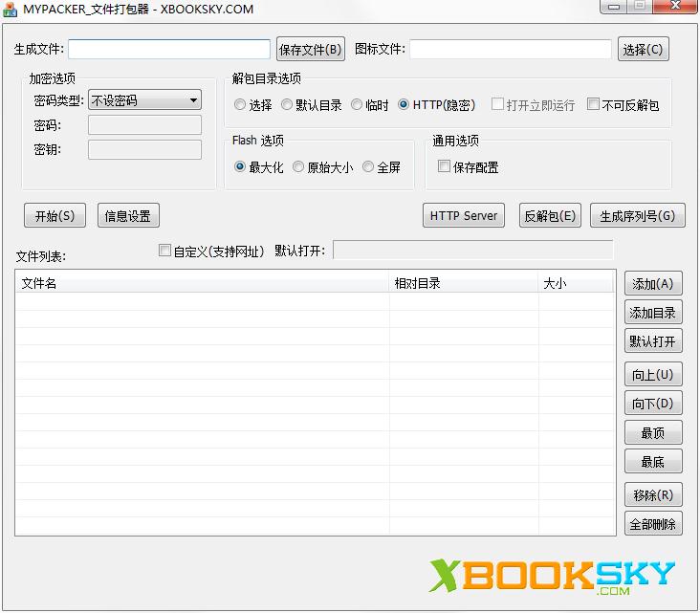
Task: Focus the 生成文件 output path field
Action: 169,49
